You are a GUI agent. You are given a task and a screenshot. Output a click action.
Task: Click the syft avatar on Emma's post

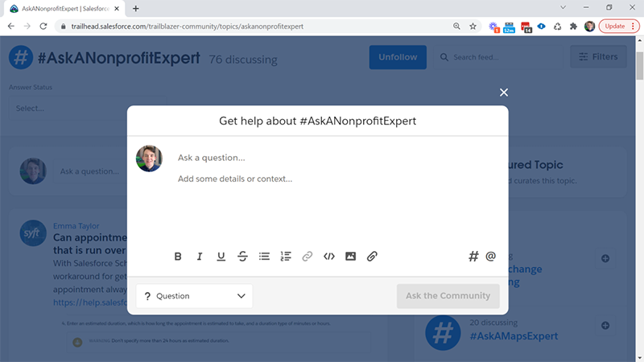[x=33, y=233]
